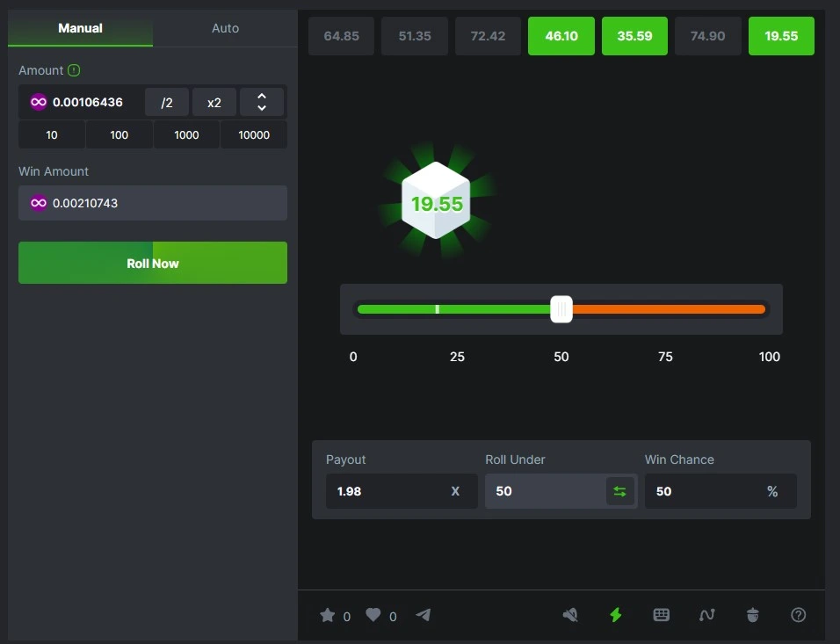Click the Amount info icon
This screenshot has width=840, height=644.
tap(74, 70)
